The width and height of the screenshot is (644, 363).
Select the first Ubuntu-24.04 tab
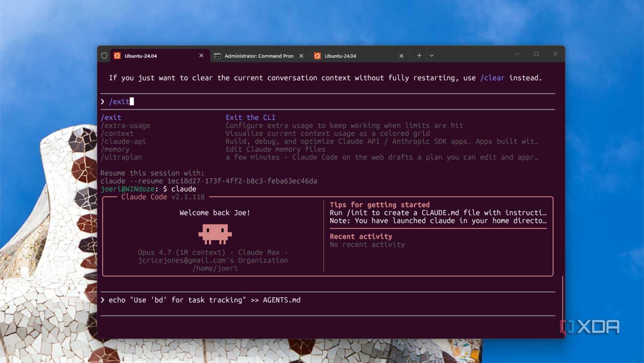click(x=159, y=56)
